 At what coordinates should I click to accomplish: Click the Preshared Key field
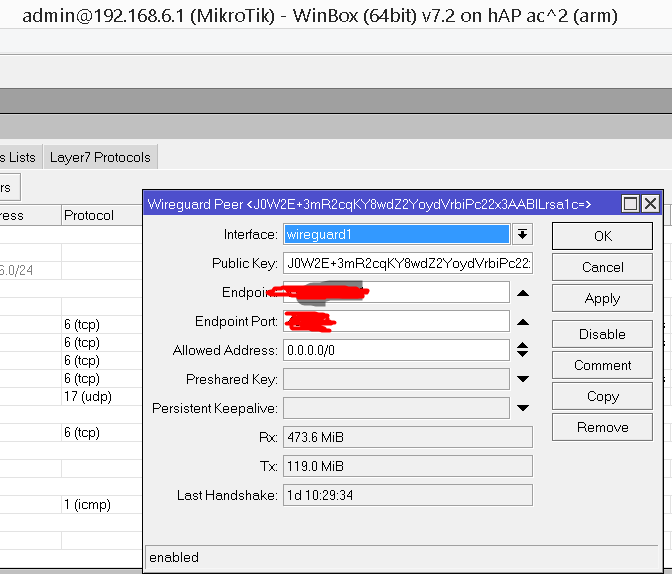[396, 379]
